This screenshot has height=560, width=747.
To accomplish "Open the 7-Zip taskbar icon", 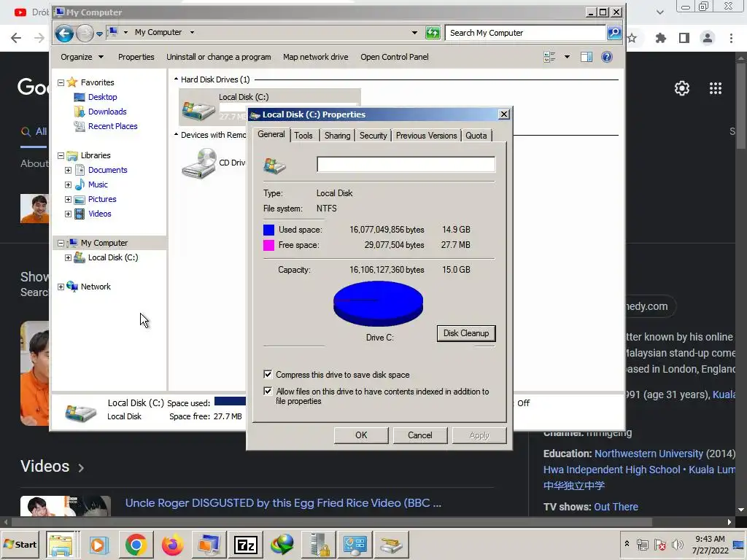I will (x=246, y=545).
